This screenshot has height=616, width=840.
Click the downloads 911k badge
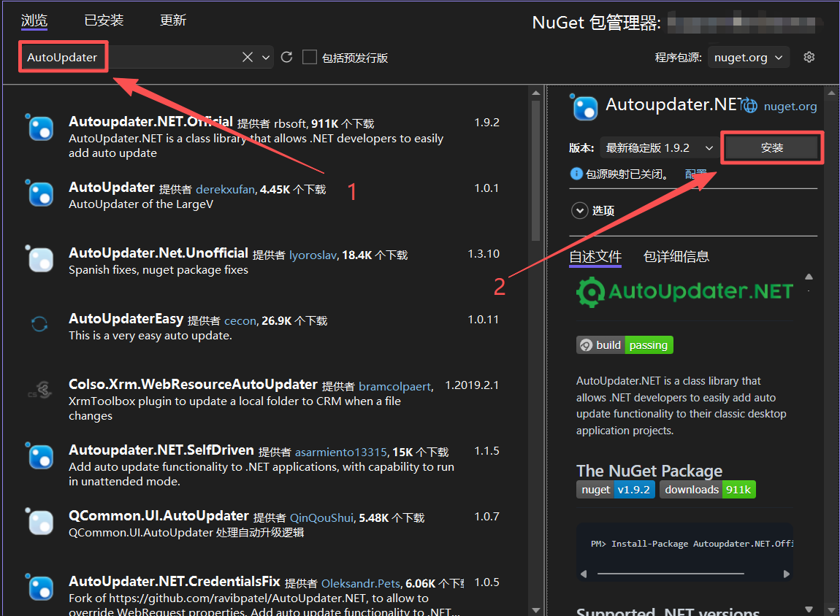pyautogui.click(x=708, y=490)
